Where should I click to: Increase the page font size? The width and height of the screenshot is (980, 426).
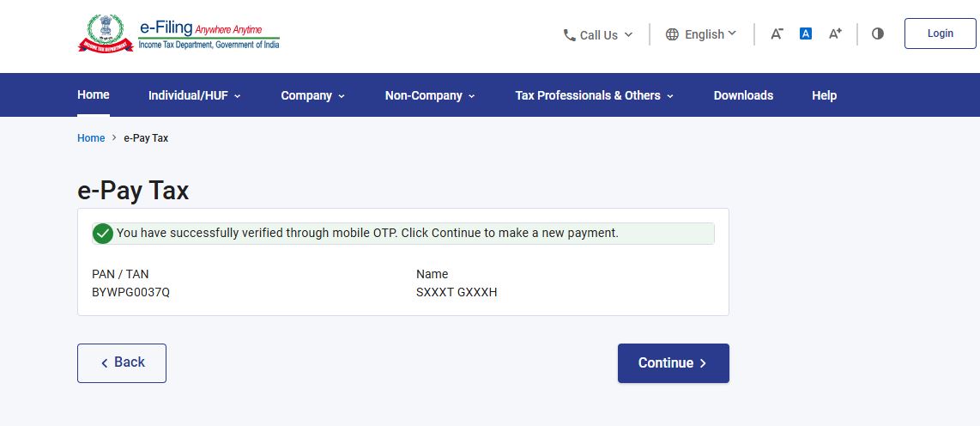tap(835, 34)
